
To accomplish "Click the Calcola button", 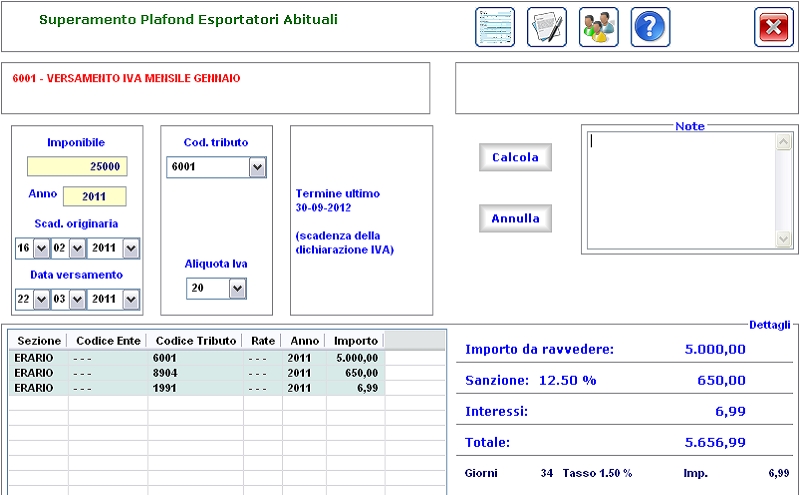I will 515,157.
